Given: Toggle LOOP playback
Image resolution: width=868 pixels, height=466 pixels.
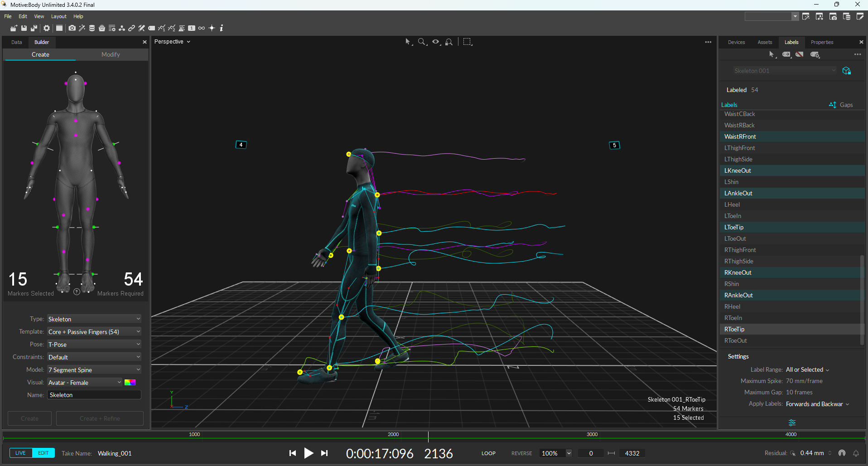Looking at the screenshot, I should [x=488, y=453].
